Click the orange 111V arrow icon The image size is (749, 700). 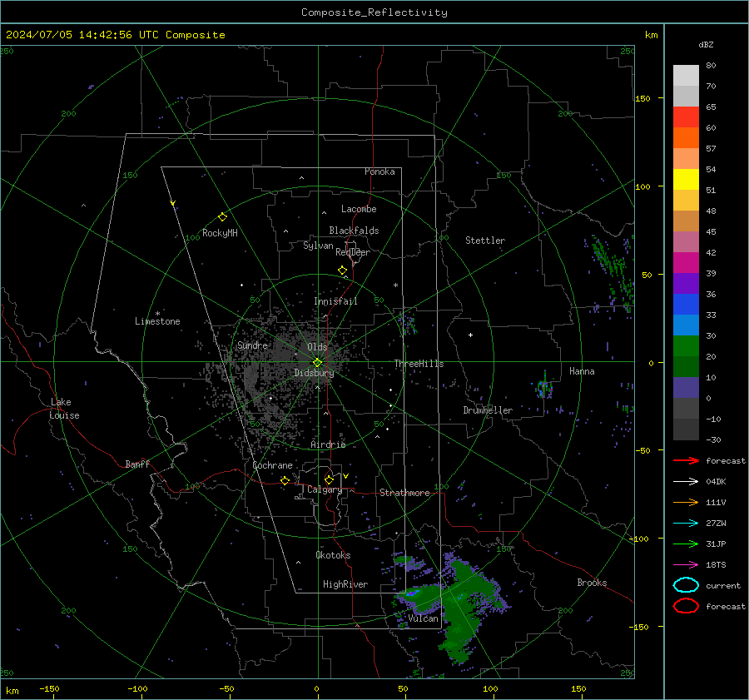pos(686,502)
